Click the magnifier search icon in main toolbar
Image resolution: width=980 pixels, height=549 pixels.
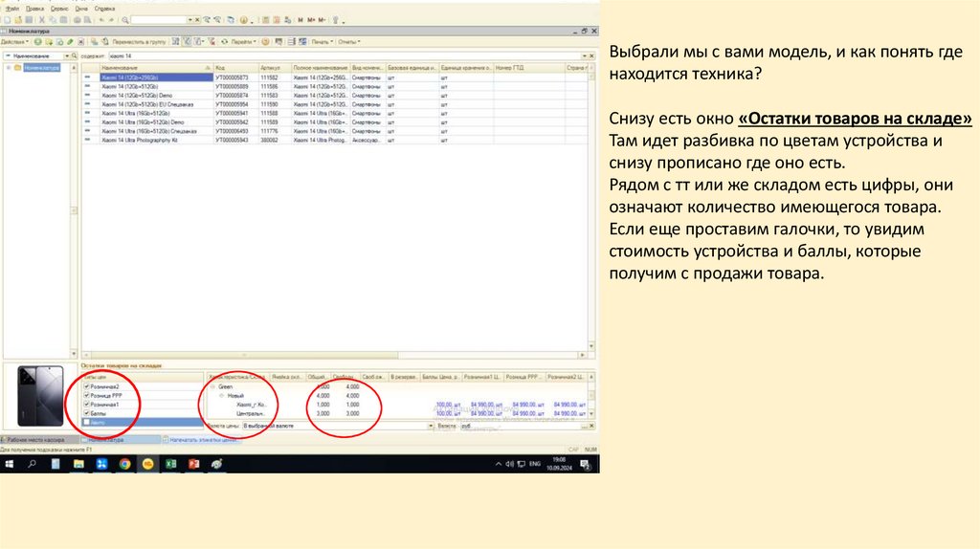(x=125, y=20)
